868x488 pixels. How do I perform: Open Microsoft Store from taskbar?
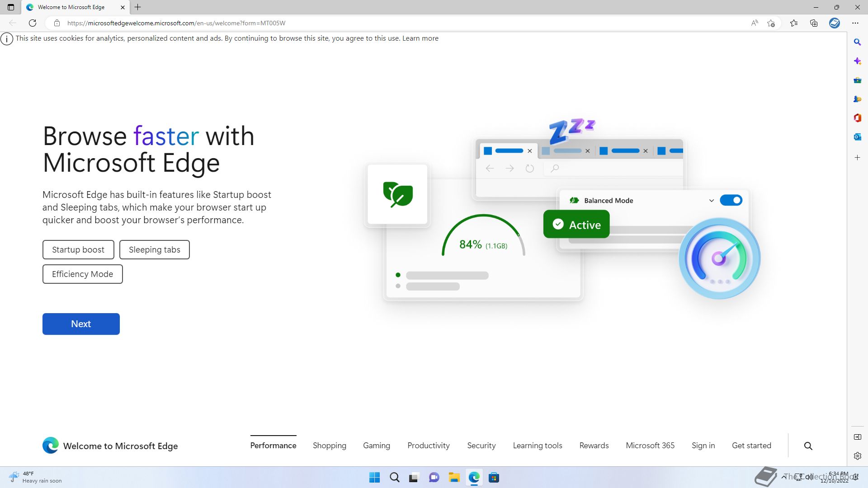coord(494,478)
